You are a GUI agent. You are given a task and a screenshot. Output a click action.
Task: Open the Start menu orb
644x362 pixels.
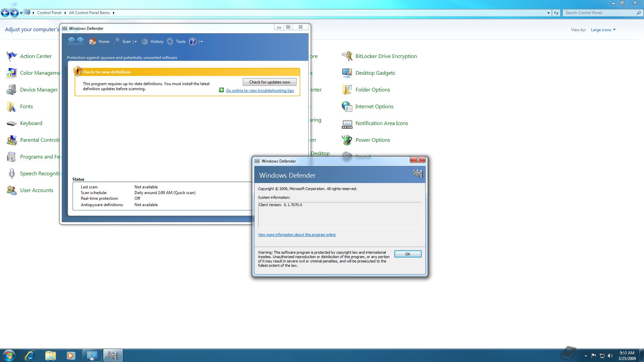[x=9, y=355]
